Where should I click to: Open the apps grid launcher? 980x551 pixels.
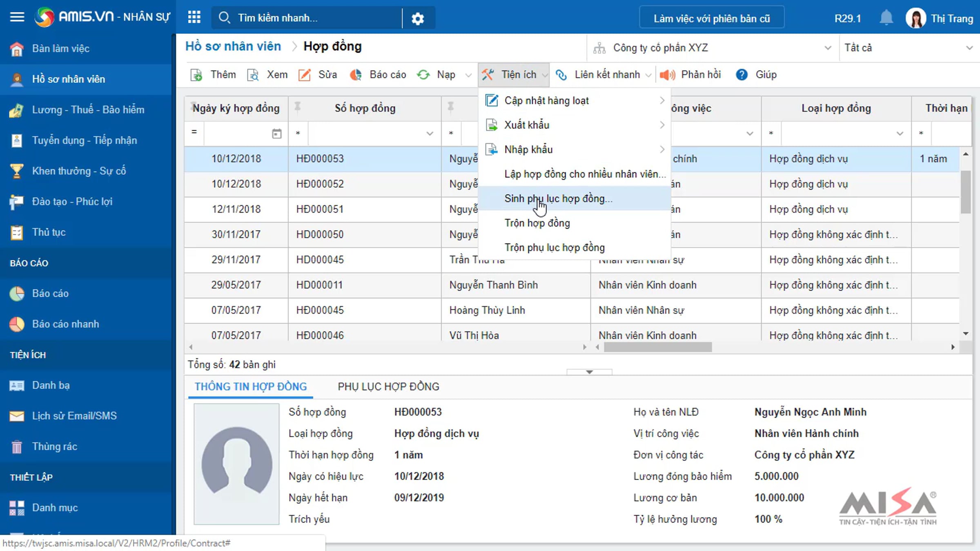coord(194,17)
